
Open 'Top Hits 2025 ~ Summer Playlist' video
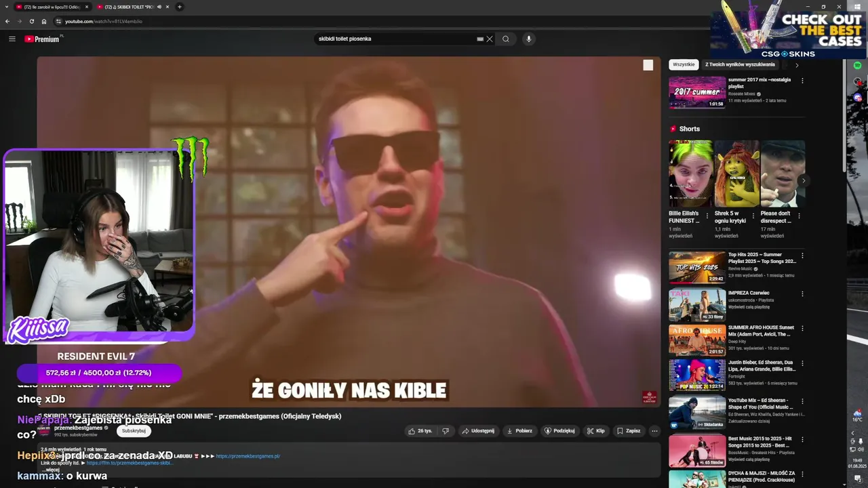(697, 267)
